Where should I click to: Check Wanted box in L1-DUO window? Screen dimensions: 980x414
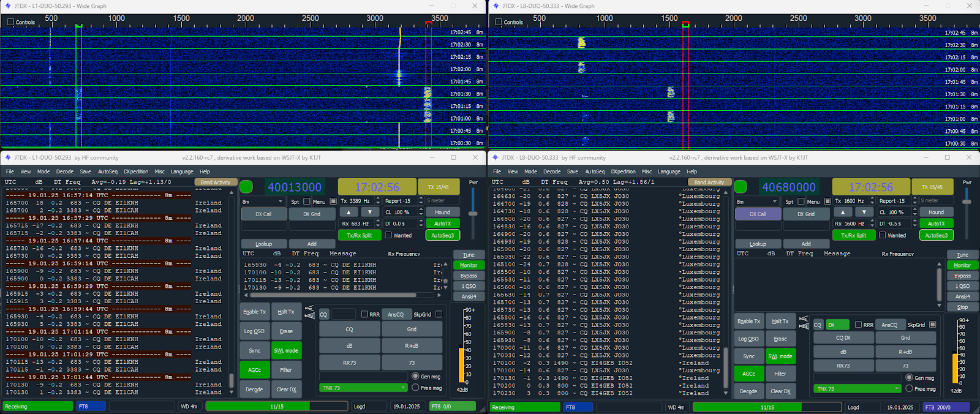click(x=388, y=235)
